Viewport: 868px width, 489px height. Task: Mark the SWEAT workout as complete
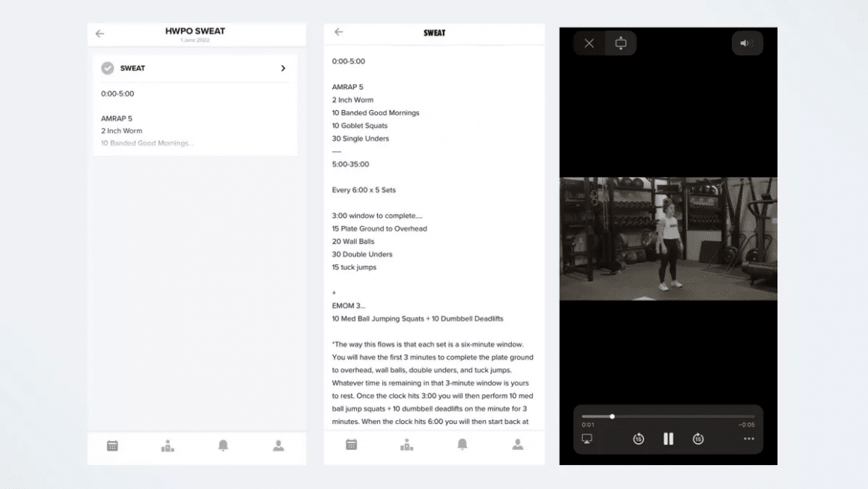coord(108,68)
